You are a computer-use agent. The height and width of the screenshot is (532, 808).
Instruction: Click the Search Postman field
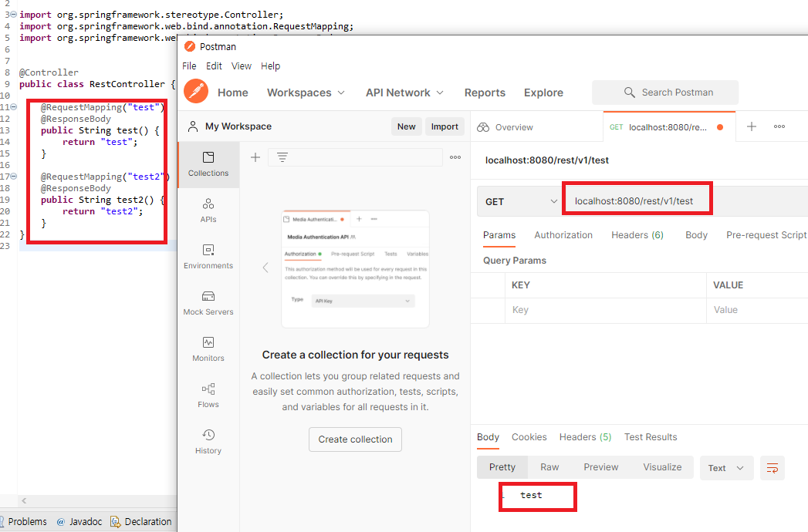665,93
